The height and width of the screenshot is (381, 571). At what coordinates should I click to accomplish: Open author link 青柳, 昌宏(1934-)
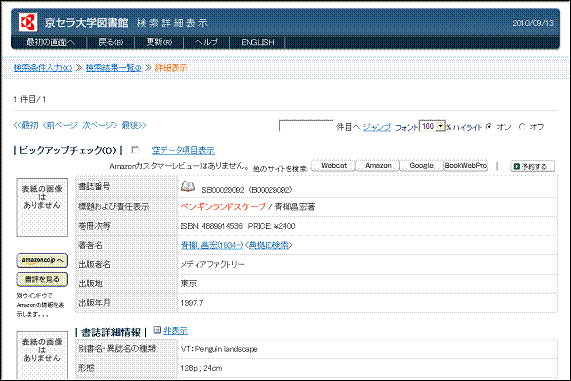coord(212,245)
